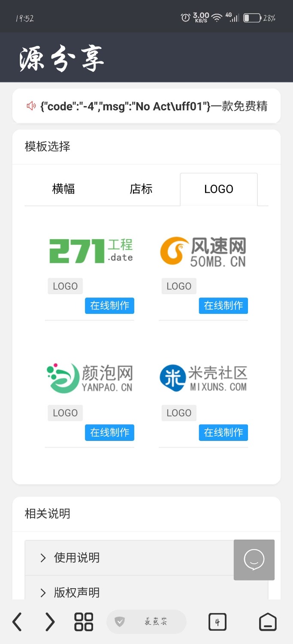Check the alarm clock status icon
293x644 pixels.
click(x=185, y=18)
